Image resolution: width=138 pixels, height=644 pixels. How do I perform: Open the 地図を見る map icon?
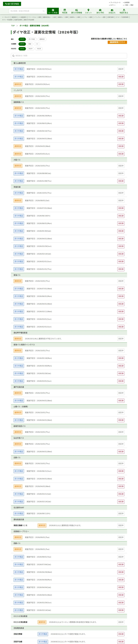click(x=124, y=11)
